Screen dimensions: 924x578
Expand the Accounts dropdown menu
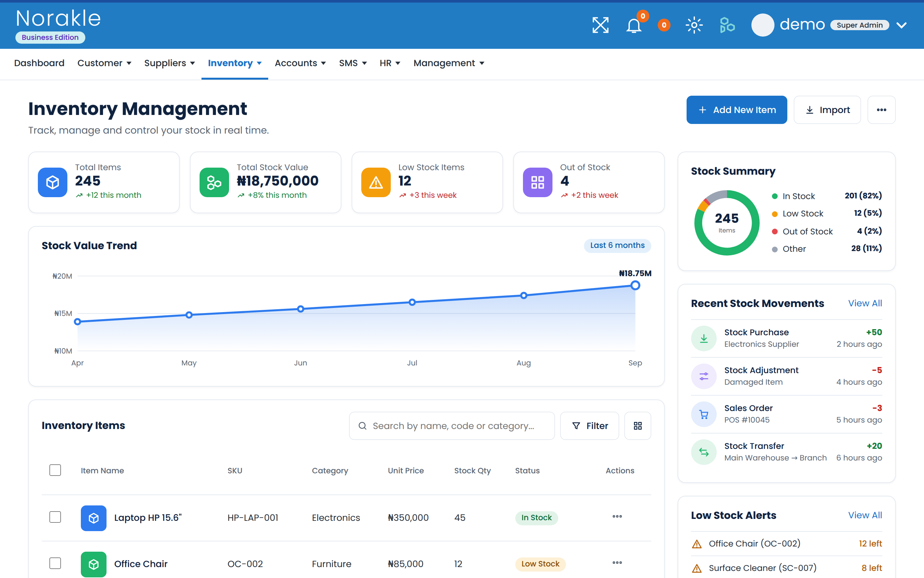click(300, 63)
